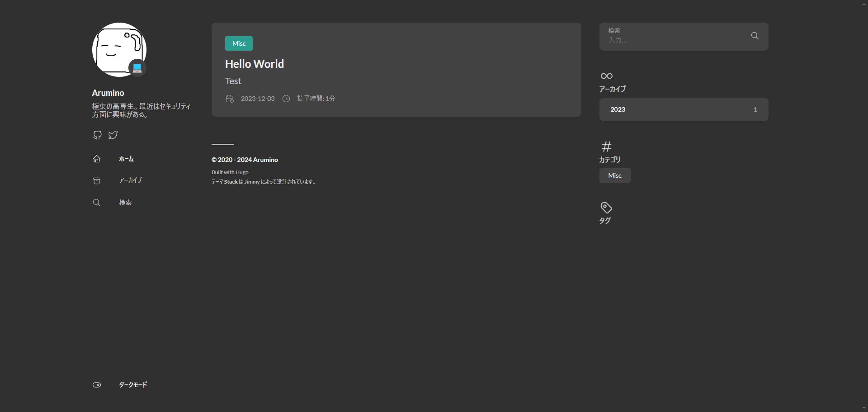Click the タグ widget heading
Image resolution: width=868 pixels, height=412 pixels.
point(605,221)
